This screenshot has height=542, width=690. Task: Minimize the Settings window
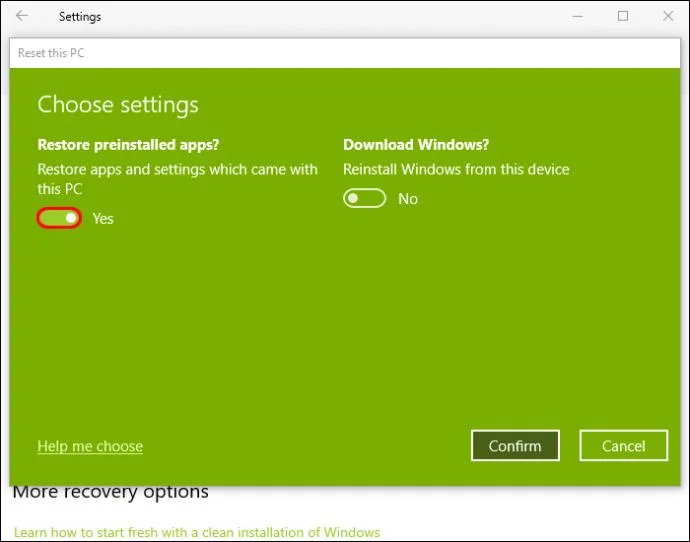[577, 16]
